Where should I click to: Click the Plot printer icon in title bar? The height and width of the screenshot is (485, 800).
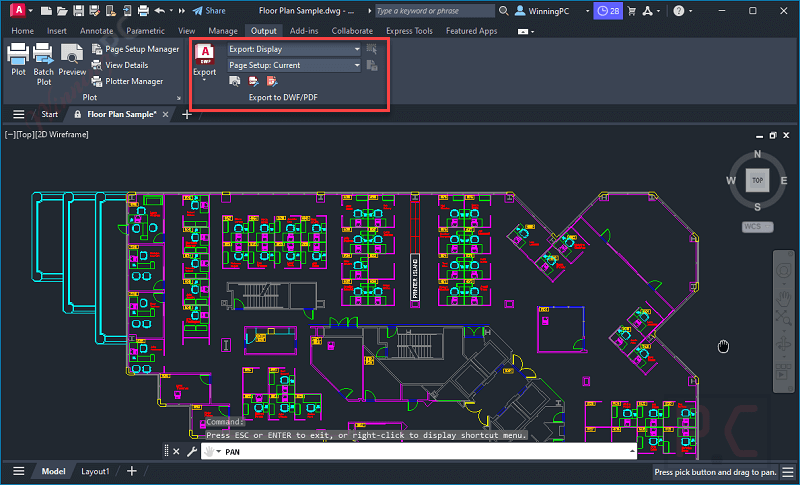pos(143,11)
